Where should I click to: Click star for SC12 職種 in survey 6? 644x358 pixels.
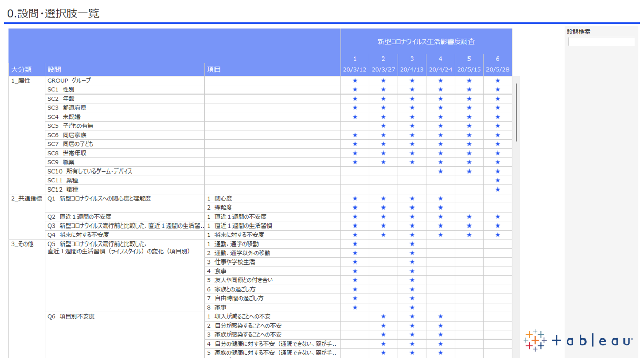pos(497,190)
